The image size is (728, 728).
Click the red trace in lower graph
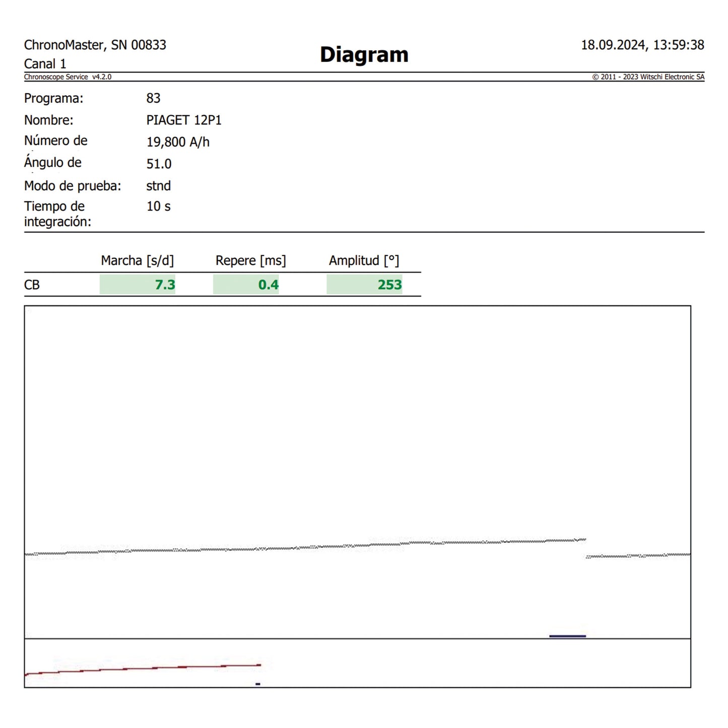pyautogui.click(x=151, y=668)
